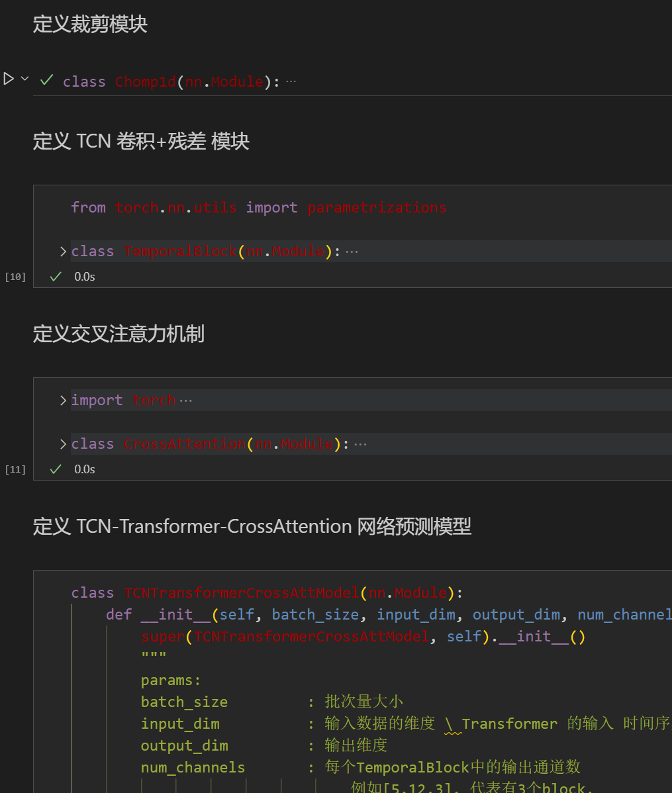Select the heading 定义 TCN 卷积+残差 模块
The width and height of the screenshot is (672, 793).
141,141
